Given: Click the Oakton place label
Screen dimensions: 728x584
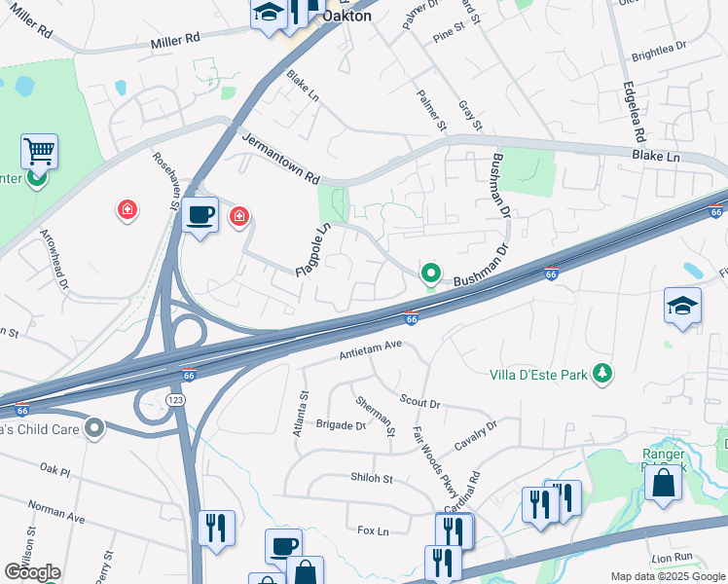Looking at the screenshot, I should click(346, 16).
